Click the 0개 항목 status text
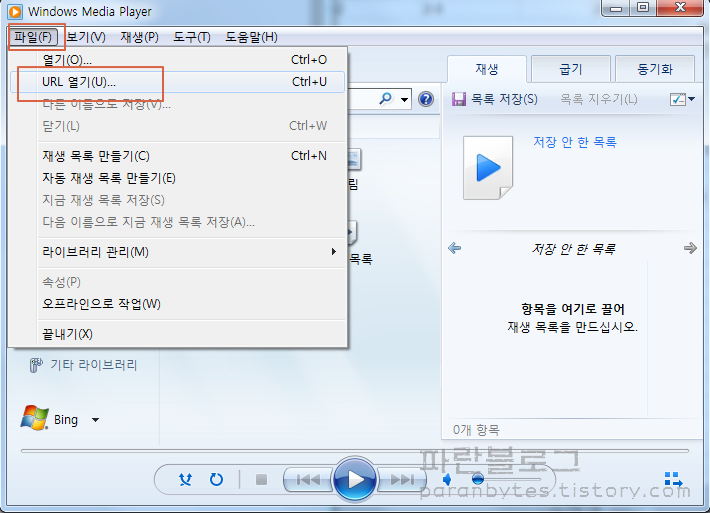 [476, 430]
